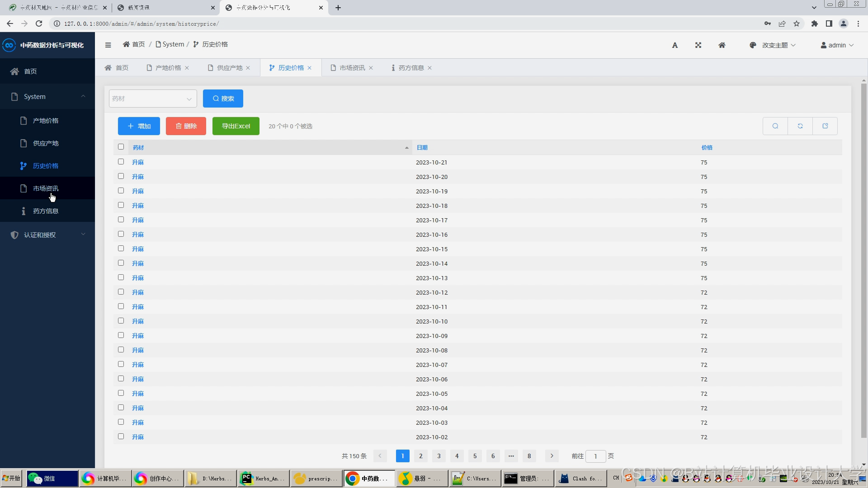The image size is (868, 488).
Task: Check the row dated 2023-10-21
Action: point(121,162)
